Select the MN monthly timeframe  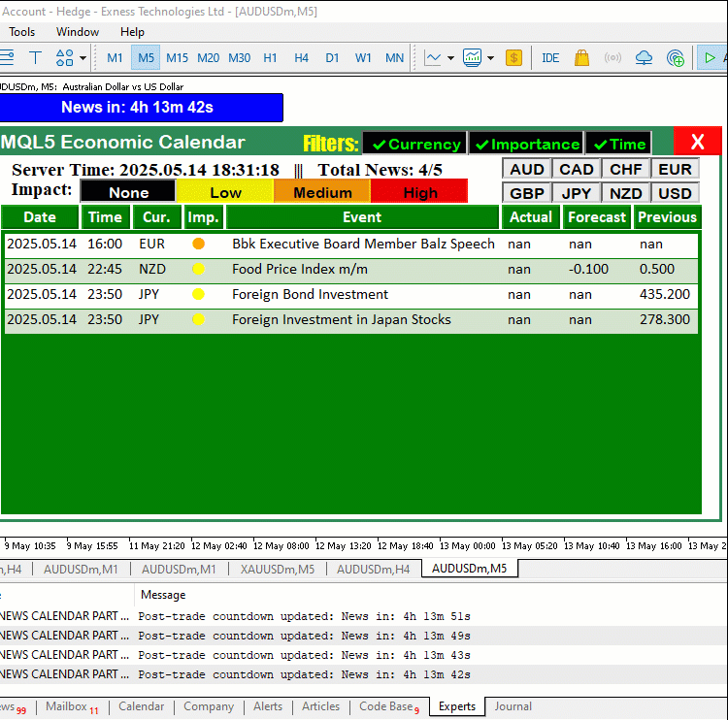coord(395,58)
